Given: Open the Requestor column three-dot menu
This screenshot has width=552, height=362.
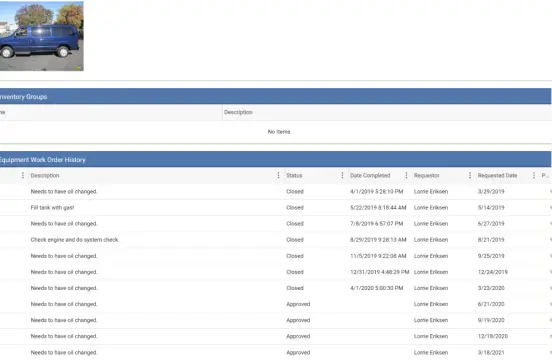Looking at the screenshot, I should pyautogui.click(x=470, y=175).
